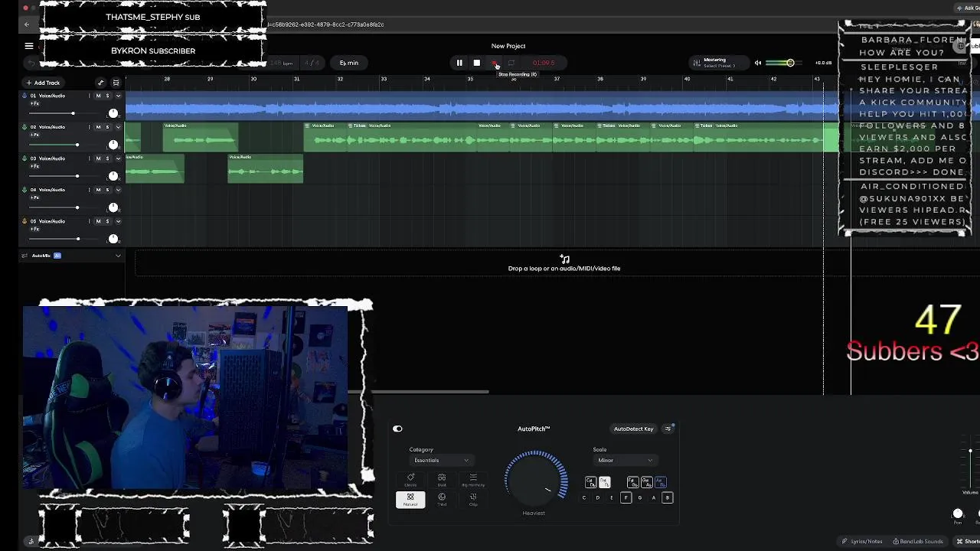
Task: Expand track 03 options chevron
Action: [x=118, y=158]
